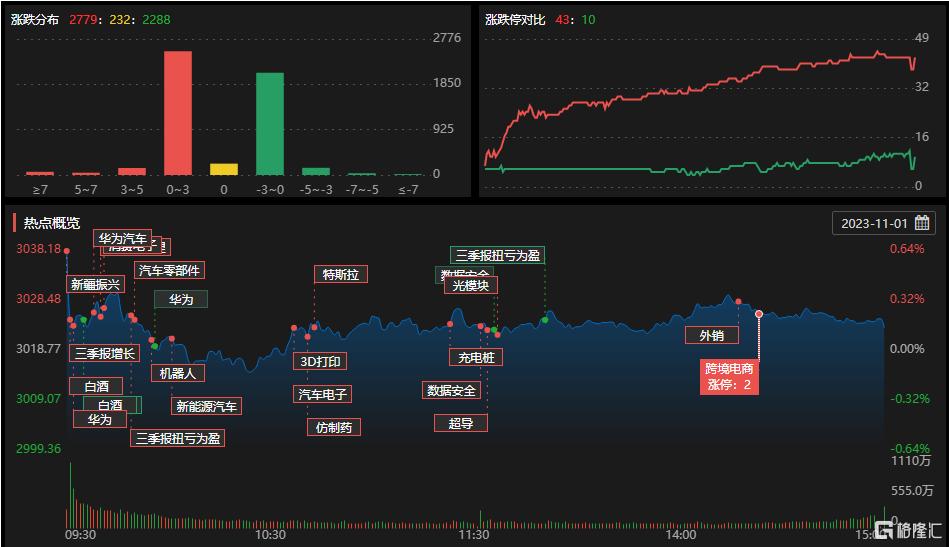This screenshot has height=547, width=949.
Task: Click the 14:00 time axis label
Action: click(x=681, y=535)
